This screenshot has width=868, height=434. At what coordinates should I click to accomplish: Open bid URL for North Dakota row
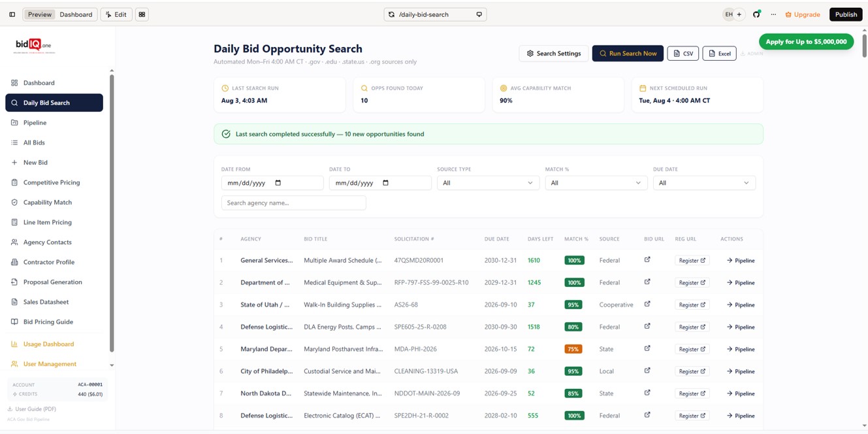point(647,393)
